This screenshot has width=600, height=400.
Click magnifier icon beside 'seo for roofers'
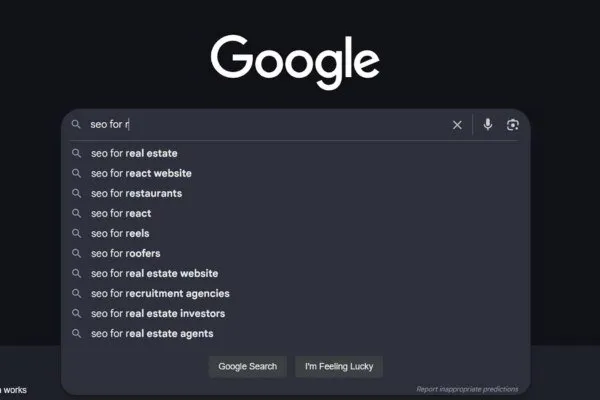(76, 253)
